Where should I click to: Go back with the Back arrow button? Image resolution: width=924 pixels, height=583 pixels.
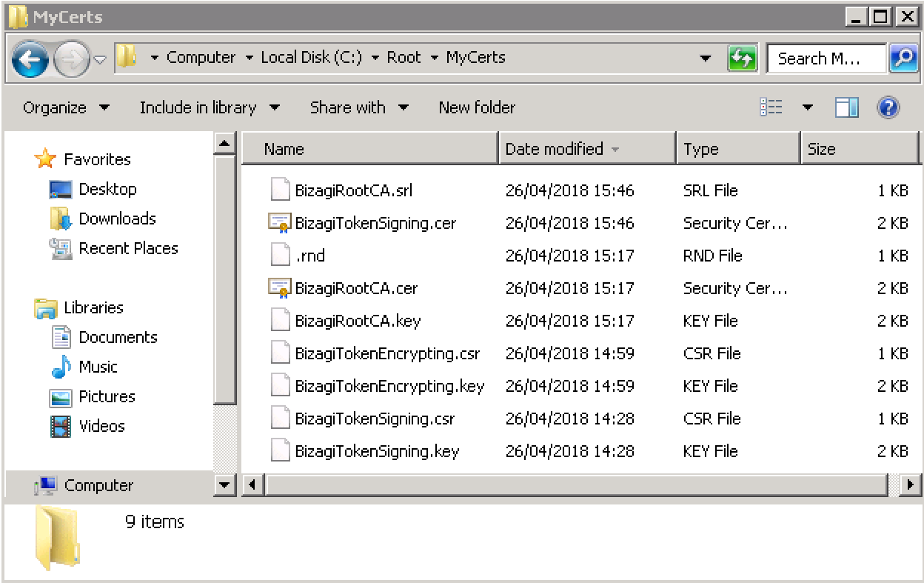tap(30, 59)
